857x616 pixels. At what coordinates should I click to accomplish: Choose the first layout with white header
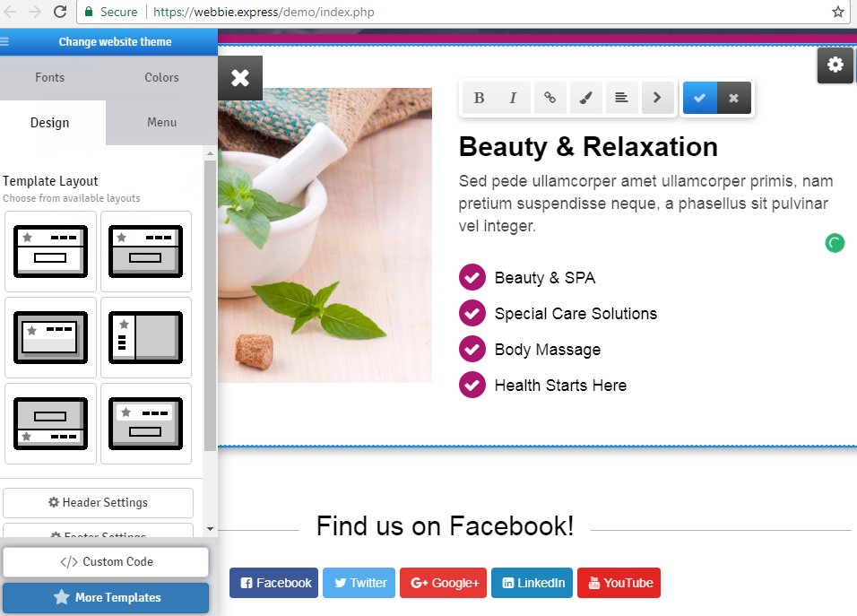click(50, 251)
